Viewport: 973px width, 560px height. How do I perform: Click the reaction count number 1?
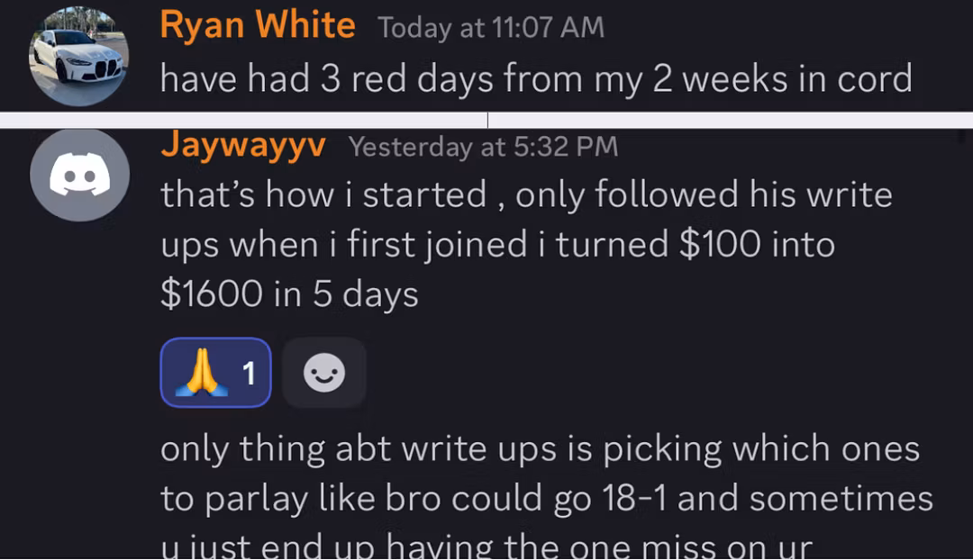250,373
